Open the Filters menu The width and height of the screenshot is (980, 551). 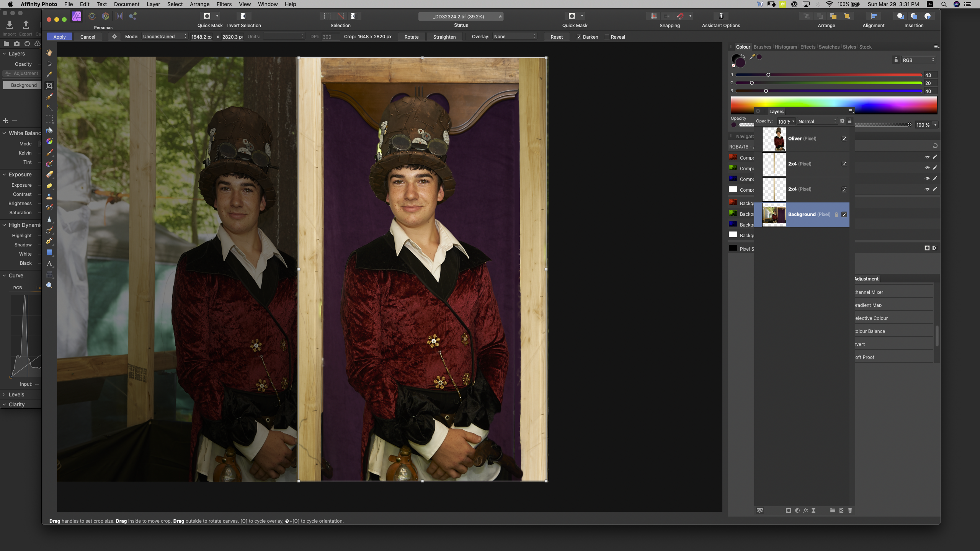tap(224, 4)
